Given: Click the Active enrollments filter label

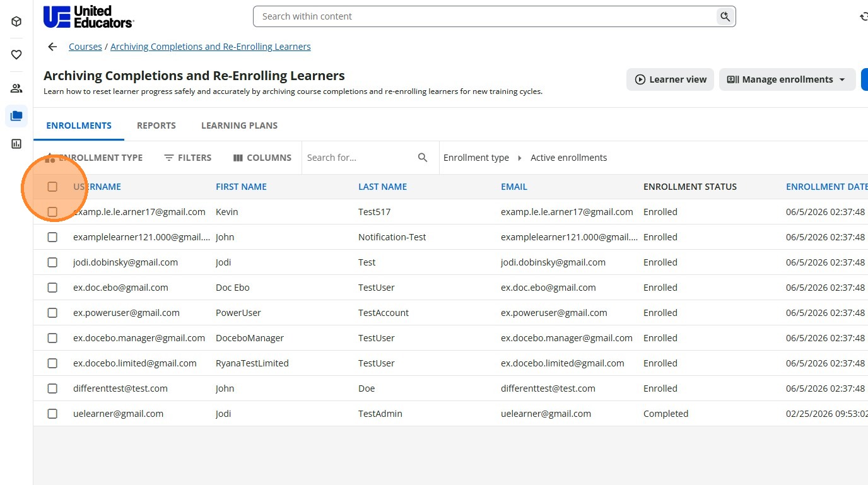Looking at the screenshot, I should coord(568,158).
